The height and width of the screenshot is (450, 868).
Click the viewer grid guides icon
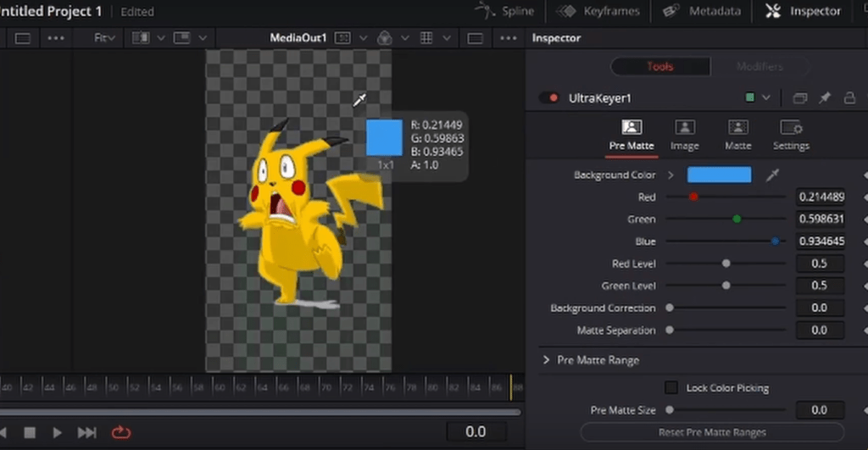pyautogui.click(x=426, y=37)
